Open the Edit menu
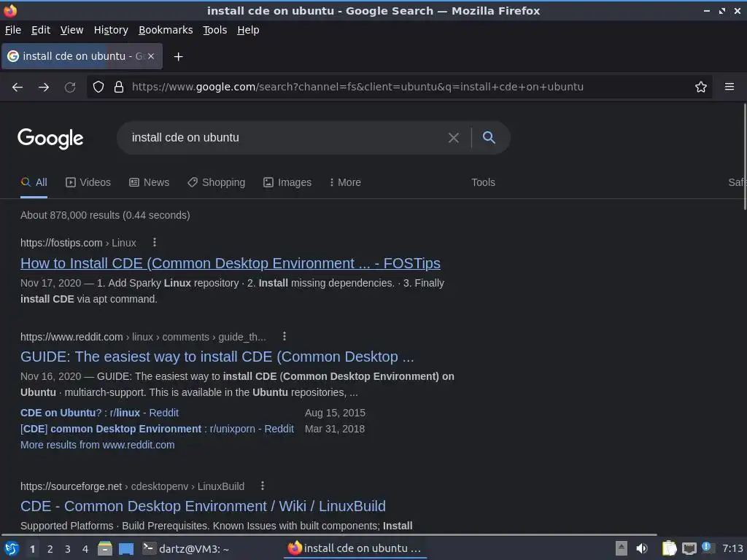This screenshot has height=560, width=747. tap(41, 30)
